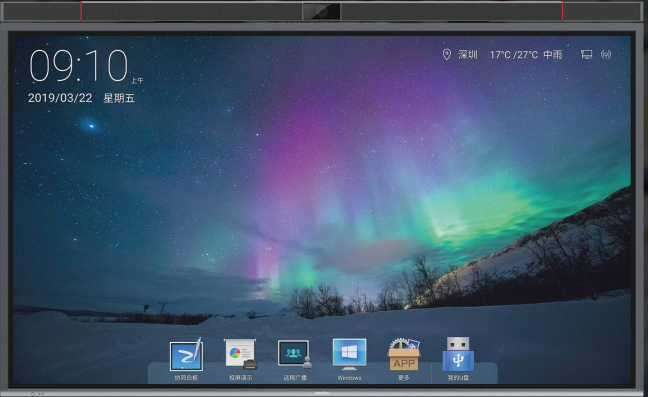The height and width of the screenshot is (397, 648).
Task: Click the 2019/03/22 date text
Action: click(x=60, y=98)
